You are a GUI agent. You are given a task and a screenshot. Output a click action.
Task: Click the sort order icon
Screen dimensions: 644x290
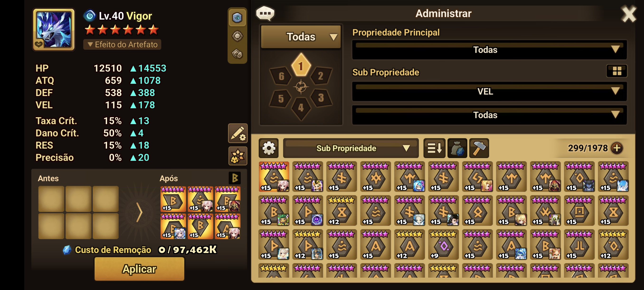(434, 148)
